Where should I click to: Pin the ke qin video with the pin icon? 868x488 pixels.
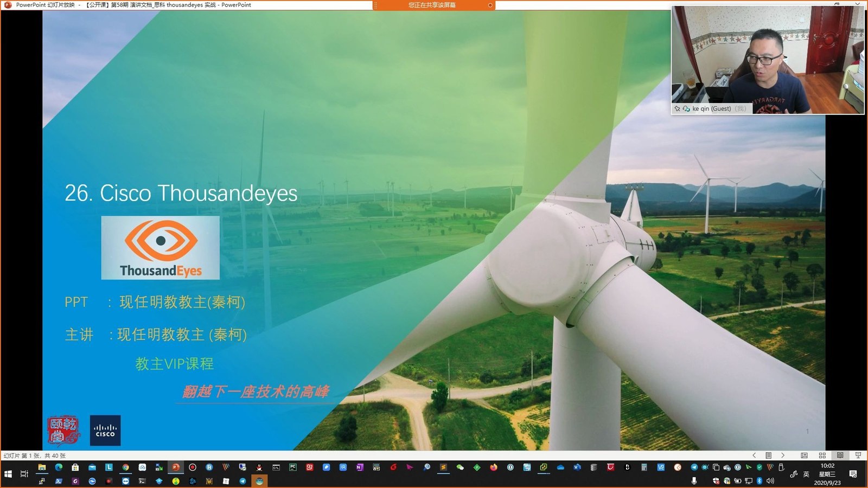[677, 108]
